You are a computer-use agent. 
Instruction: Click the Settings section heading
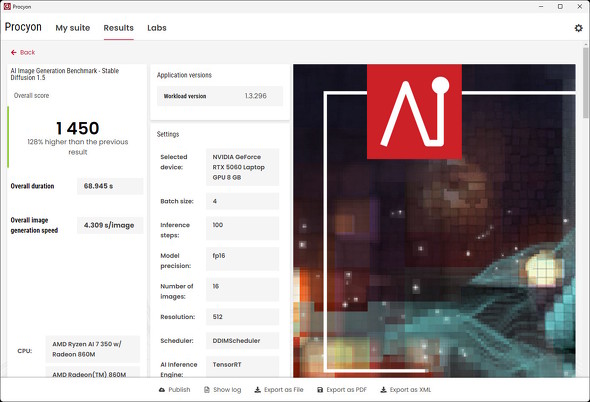[x=168, y=134]
